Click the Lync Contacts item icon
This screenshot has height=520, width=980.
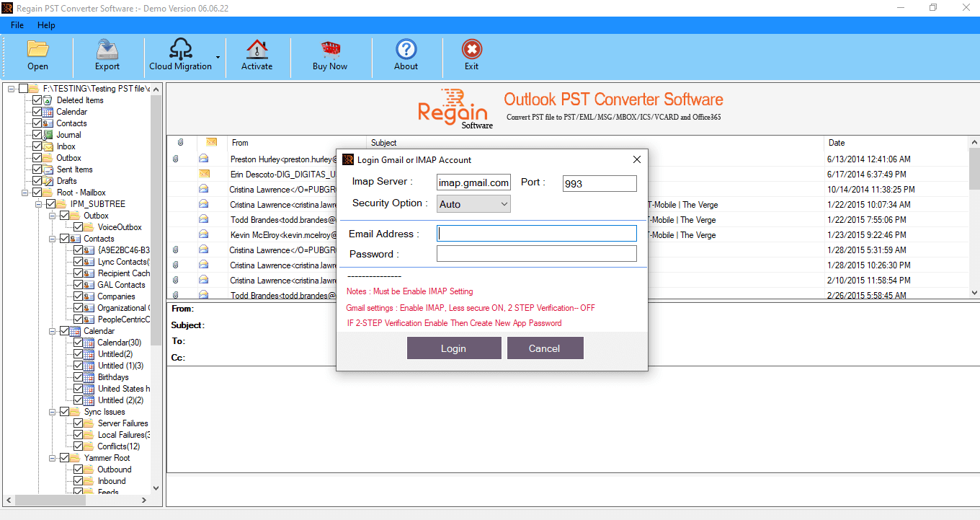(89, 262)
